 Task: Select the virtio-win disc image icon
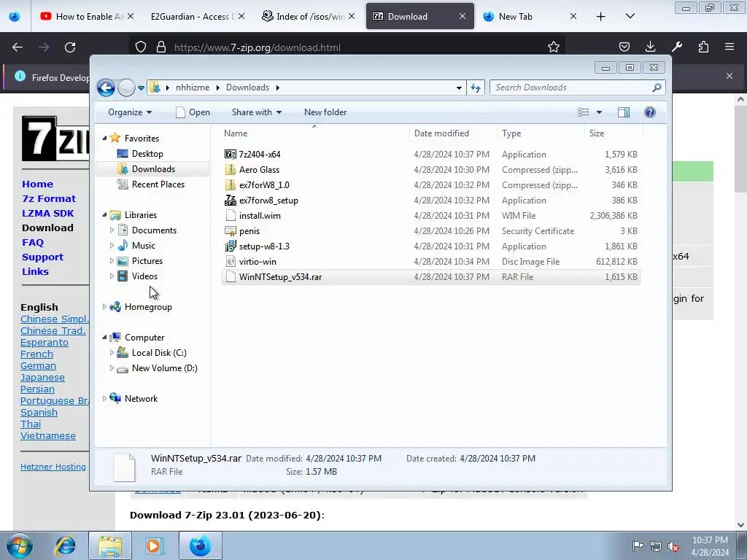coord(231,262)
